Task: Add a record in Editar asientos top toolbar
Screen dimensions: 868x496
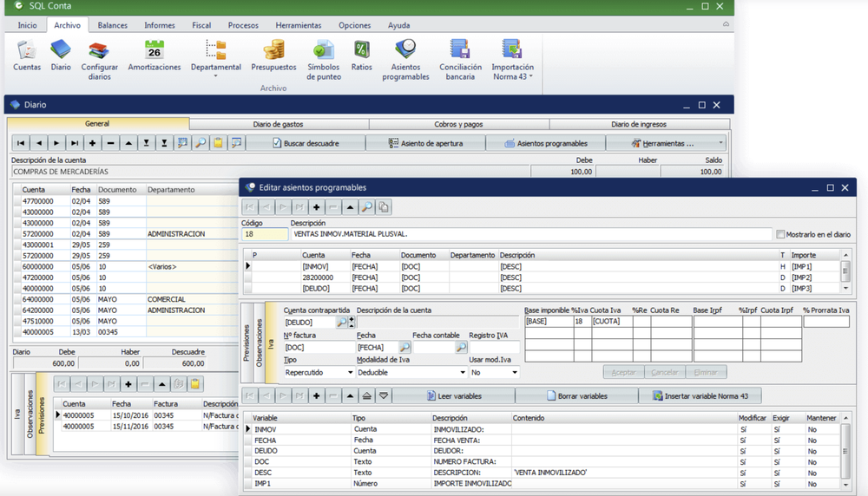Action: 316,207
